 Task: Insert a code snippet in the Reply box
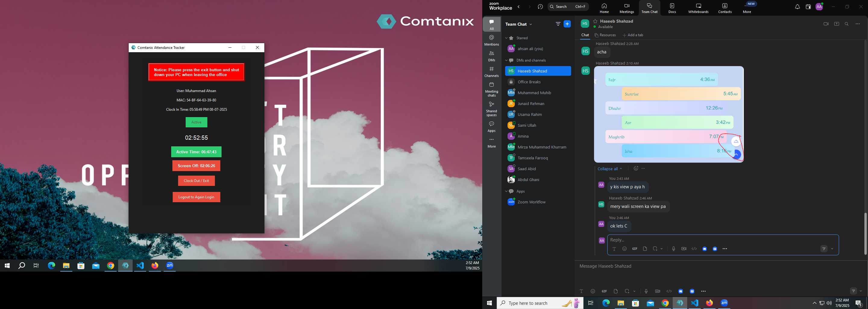click(x=694, y=249)
